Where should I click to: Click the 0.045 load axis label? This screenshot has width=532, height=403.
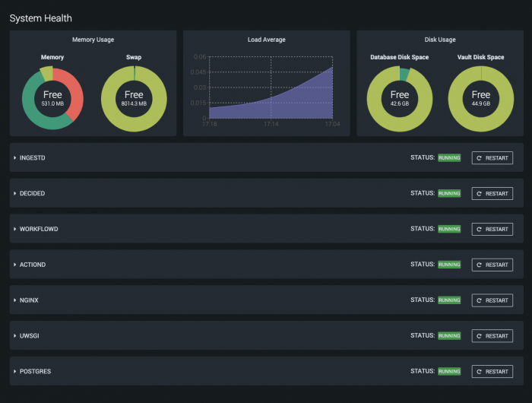pos(198,72)
